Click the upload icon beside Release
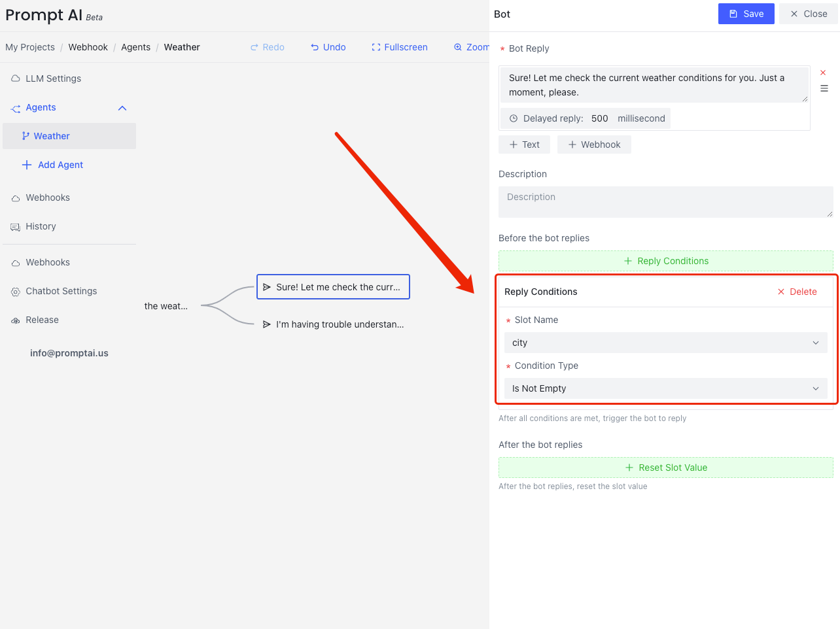 [x=16, y=320]
